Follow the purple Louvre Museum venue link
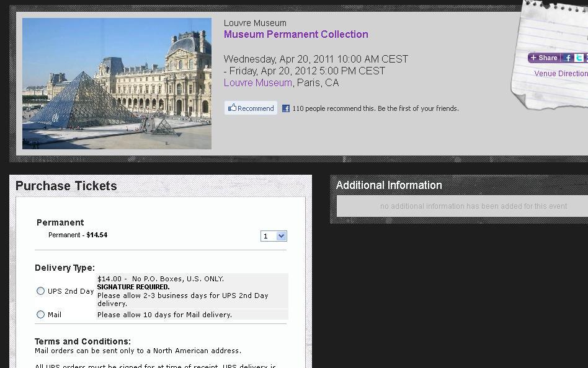This screenshot has height=368, width=588. [x=257, y=82]
